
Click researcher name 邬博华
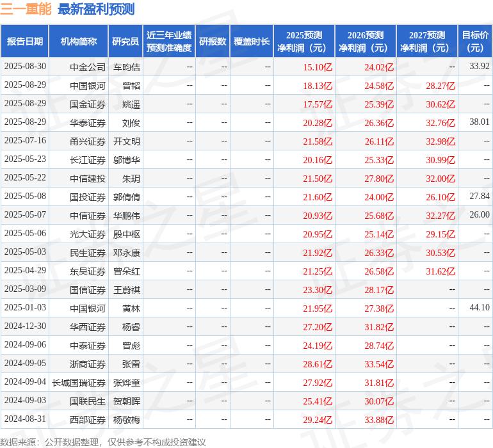[127, 160]
